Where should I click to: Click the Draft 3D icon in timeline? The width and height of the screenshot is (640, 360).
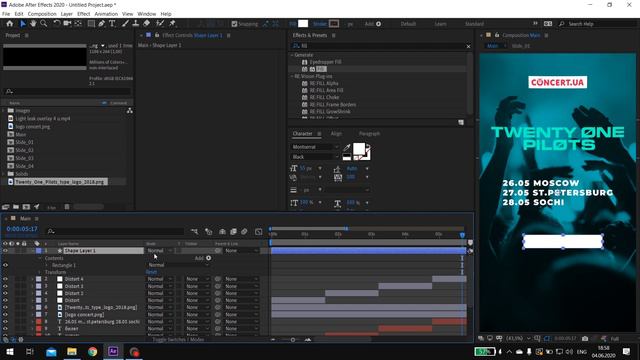(209, 231)
